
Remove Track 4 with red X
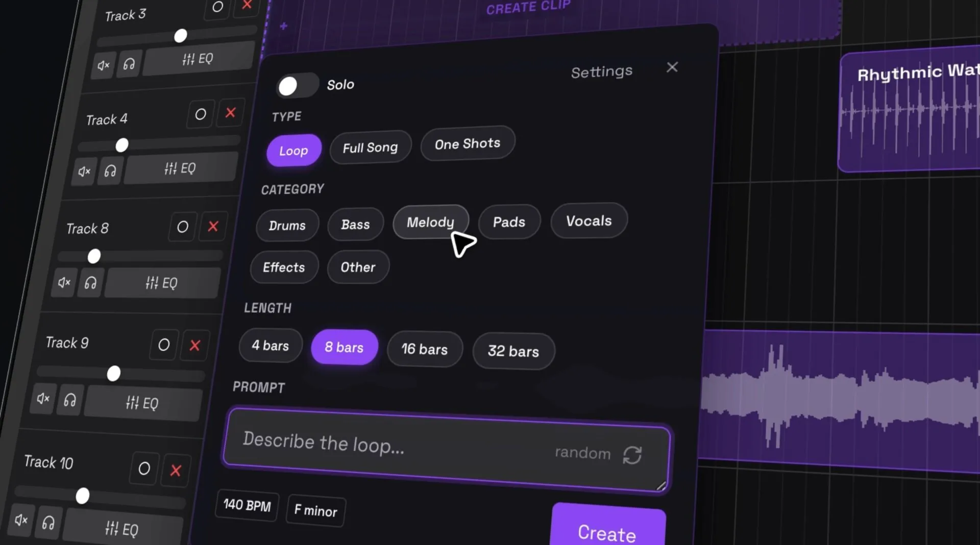point(230,112)
